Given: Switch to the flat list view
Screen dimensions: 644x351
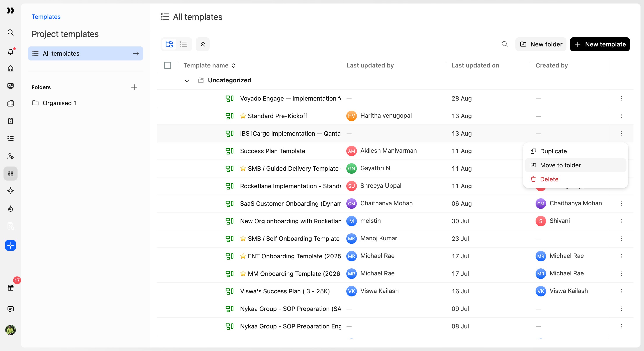Looking at the screenshot, I should [x=183, y=44].
